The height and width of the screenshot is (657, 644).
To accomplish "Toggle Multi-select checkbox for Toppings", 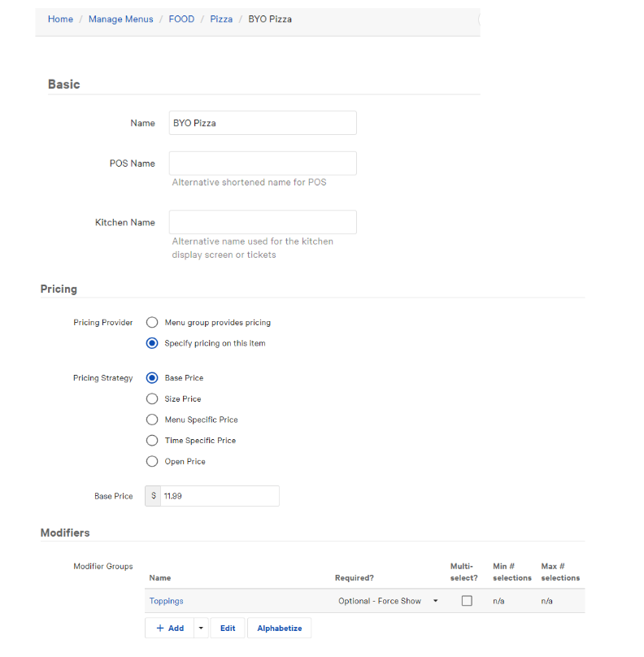I will tap(467, 601).
